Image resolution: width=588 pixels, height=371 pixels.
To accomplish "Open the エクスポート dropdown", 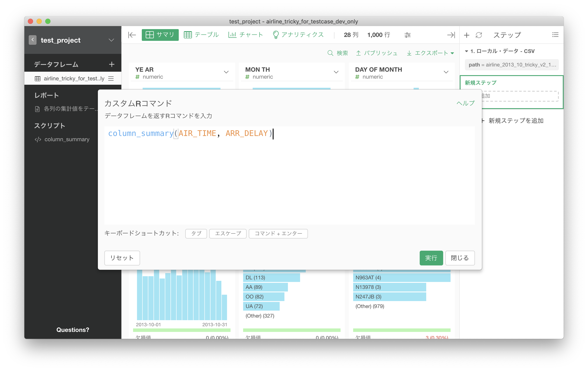I will [430, 53].
